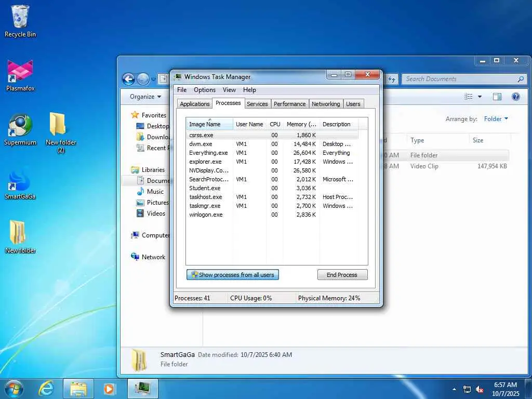Open the Task Manager File menu

tap(182, 90)
